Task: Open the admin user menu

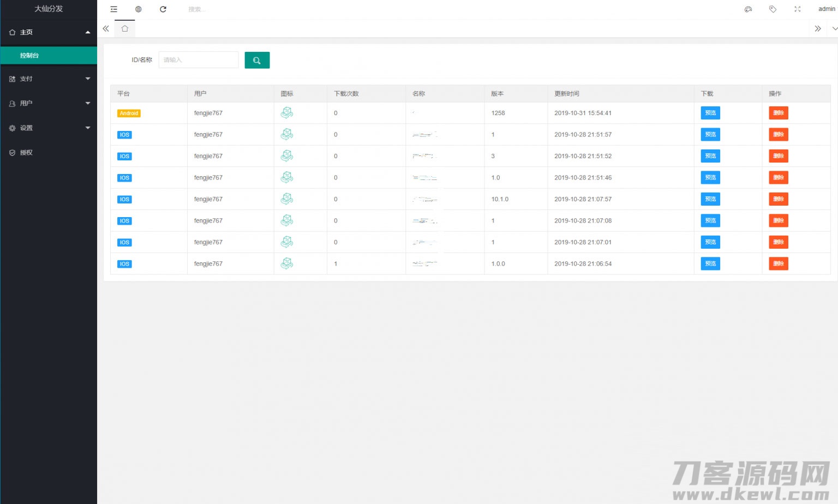Action: [x=826, y=9]
